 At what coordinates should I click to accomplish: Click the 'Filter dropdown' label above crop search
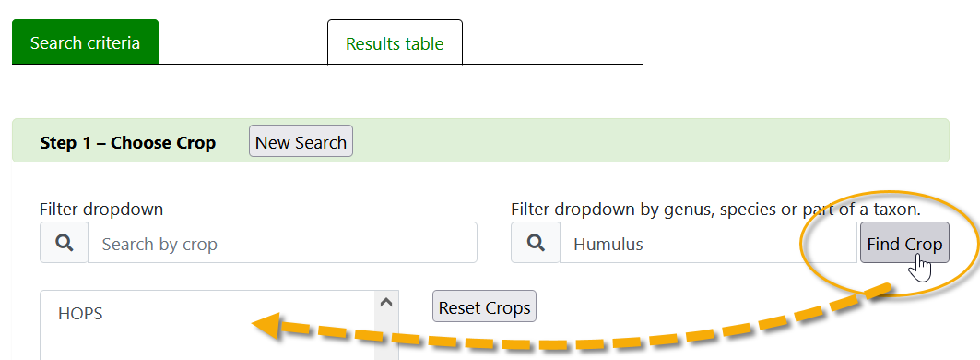tap(101, 209)
